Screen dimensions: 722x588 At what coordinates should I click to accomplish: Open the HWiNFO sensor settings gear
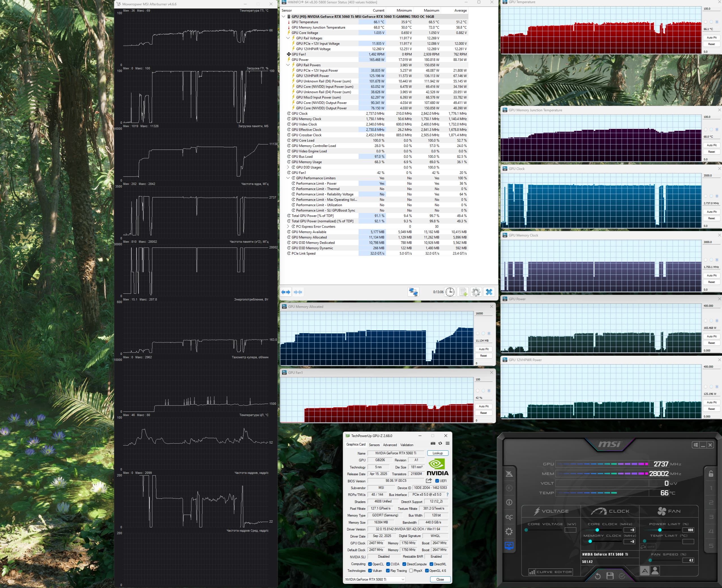point(476,292)
